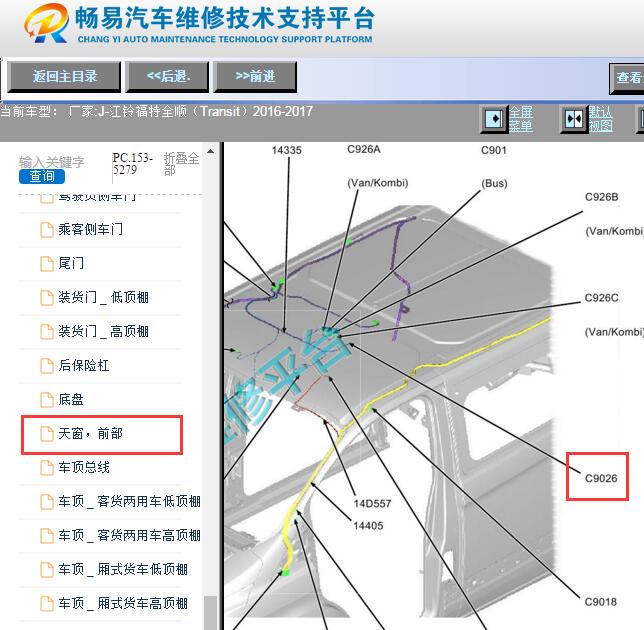Click connector label C9018 in the diagram

pos(600,602)
